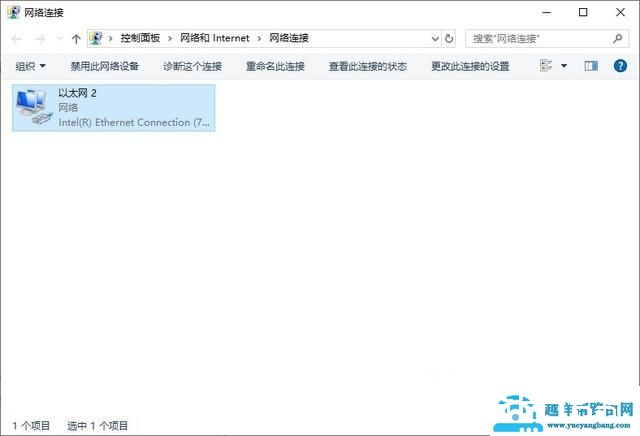The height and width of the screenshot is (436, 640).
Task: Choose 重命名此连接 in toolbar
Action: pyautogui.click(x=275, y=66)
